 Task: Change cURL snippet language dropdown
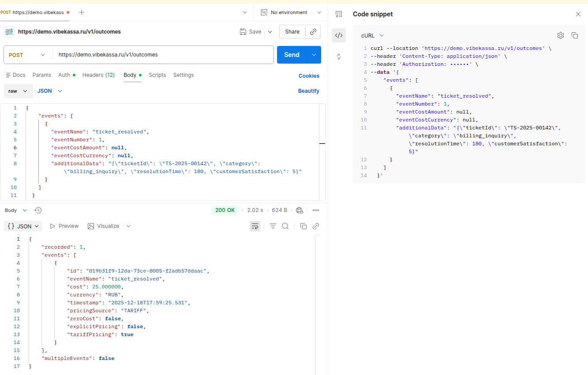click(372, 35)
